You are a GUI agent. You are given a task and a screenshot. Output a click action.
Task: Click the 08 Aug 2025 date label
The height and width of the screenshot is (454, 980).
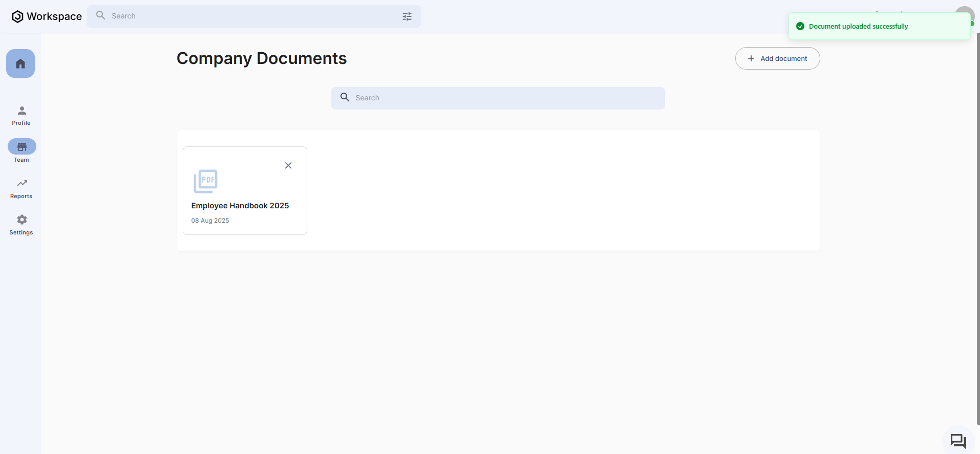point(210,221)
